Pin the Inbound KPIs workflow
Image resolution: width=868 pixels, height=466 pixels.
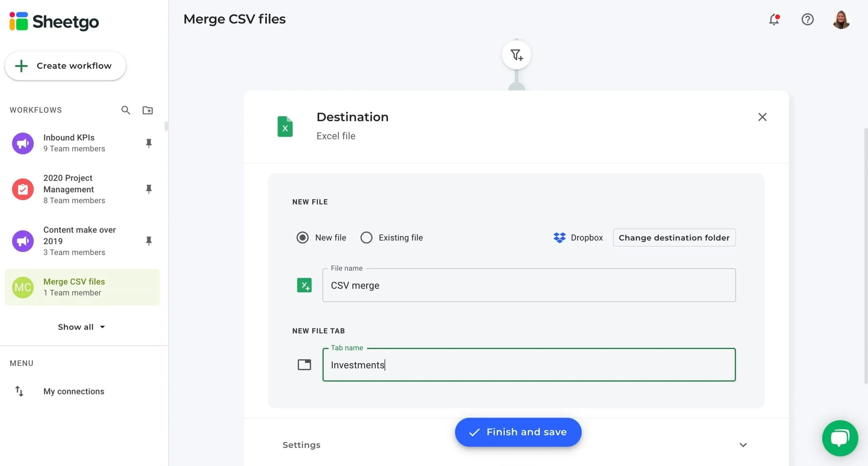coord(149,143)
